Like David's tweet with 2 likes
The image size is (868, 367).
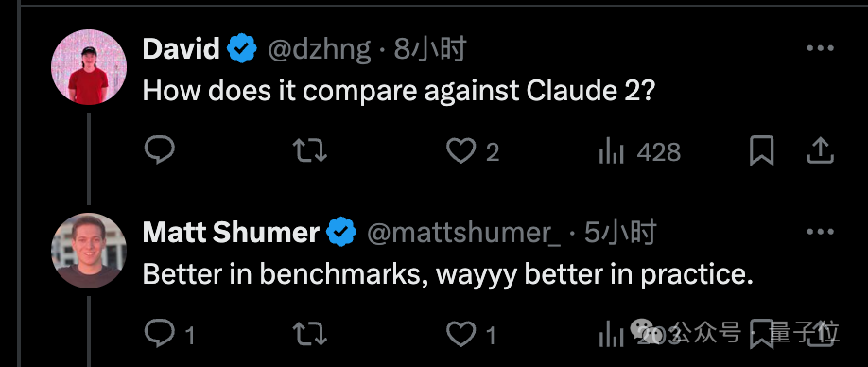(x=472, y=151)
